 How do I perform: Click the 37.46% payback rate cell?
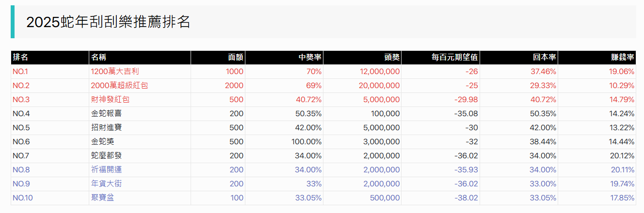pyautogui.click(x=519, y=72)
